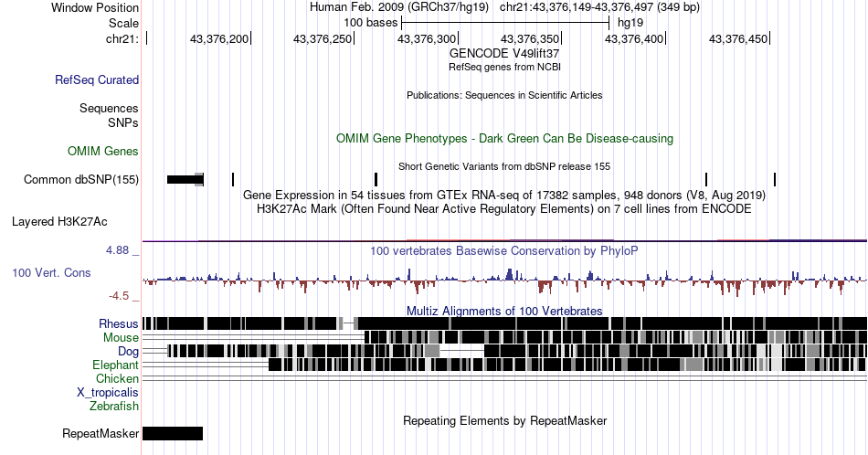Screen dimensions: 868x455
Task: Click the OMIM Gene Phenotypes green title
Action: coord(504,138)
